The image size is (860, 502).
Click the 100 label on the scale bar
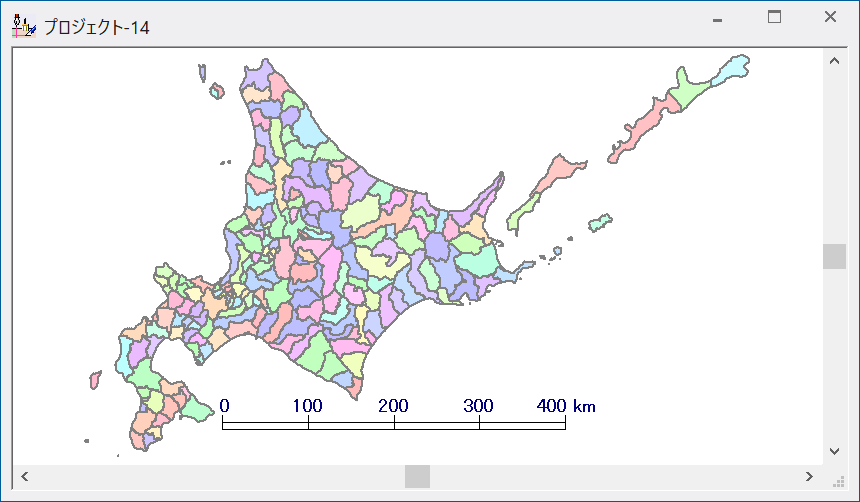tap(307, 406)
